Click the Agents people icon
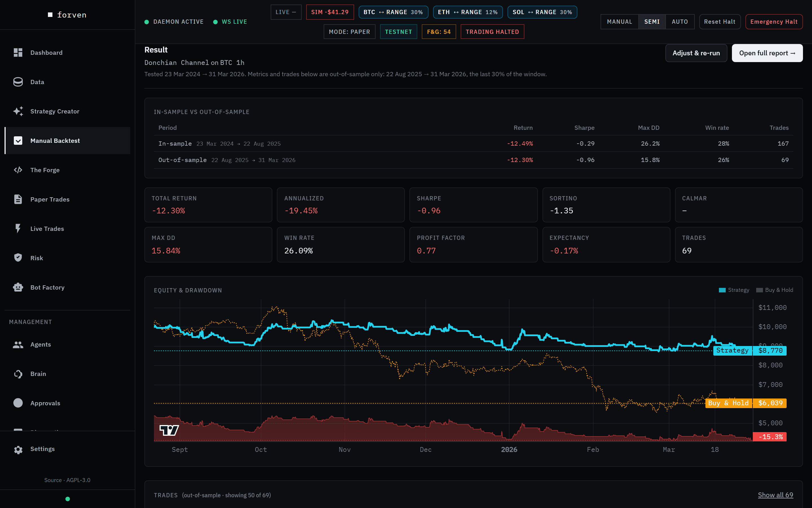The image size is (812, 508). point(18,344)
